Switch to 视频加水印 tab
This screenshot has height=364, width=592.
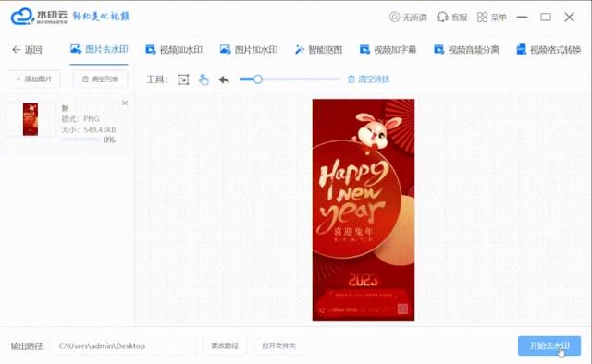pos(174,49)
